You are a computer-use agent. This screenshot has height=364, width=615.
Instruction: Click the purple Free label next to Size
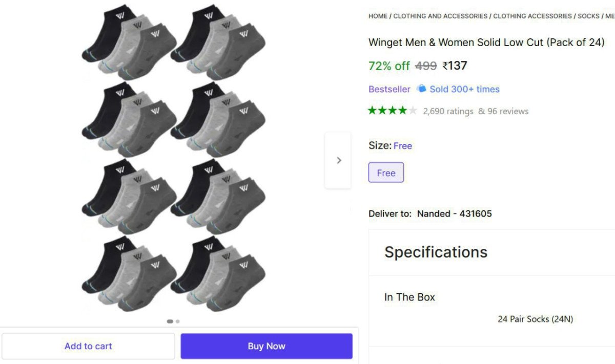coord(403,146)
